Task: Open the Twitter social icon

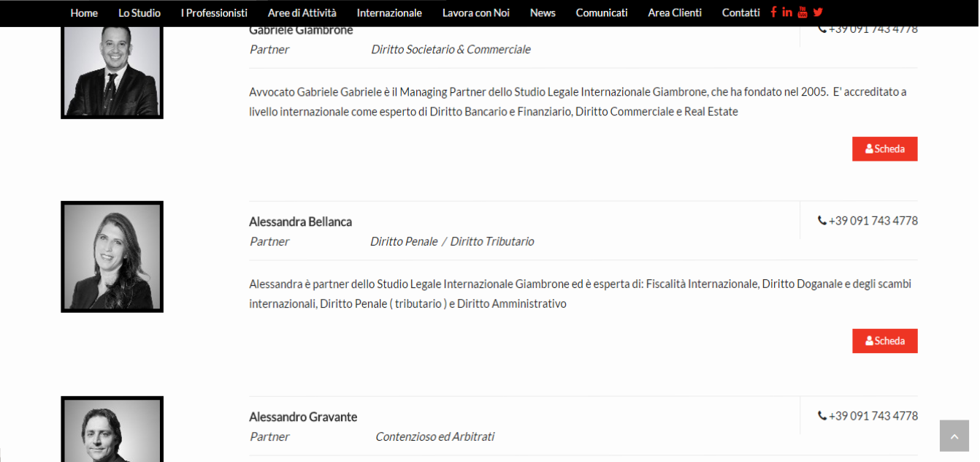Action: 818,12
